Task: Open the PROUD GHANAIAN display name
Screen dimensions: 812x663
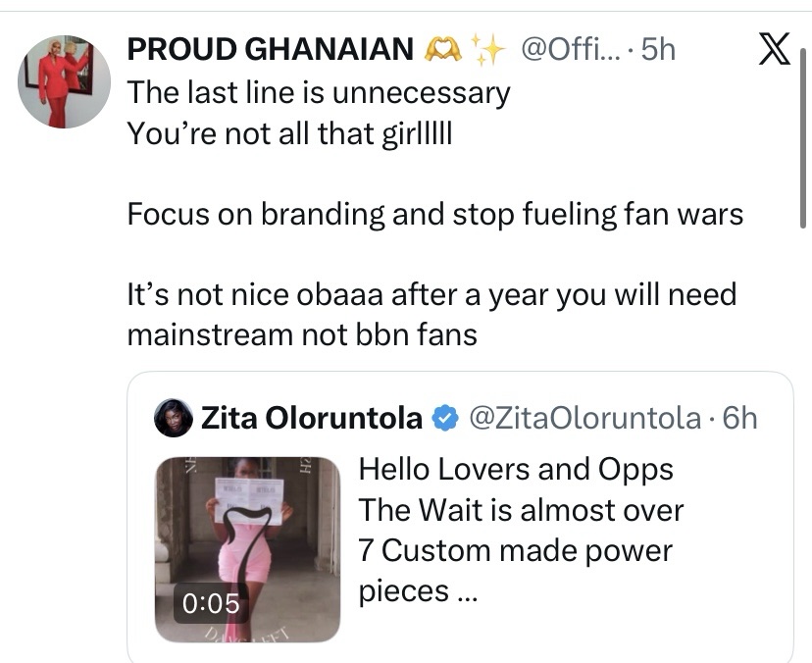Action: coord(272,49)
